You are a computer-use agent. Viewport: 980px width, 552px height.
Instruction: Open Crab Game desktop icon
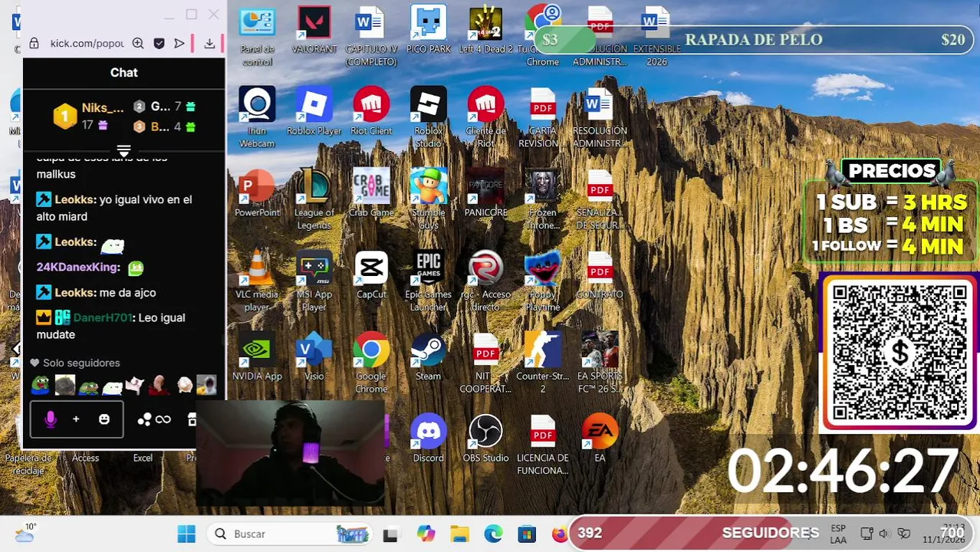pyautogui.click(x=371, y=194)
